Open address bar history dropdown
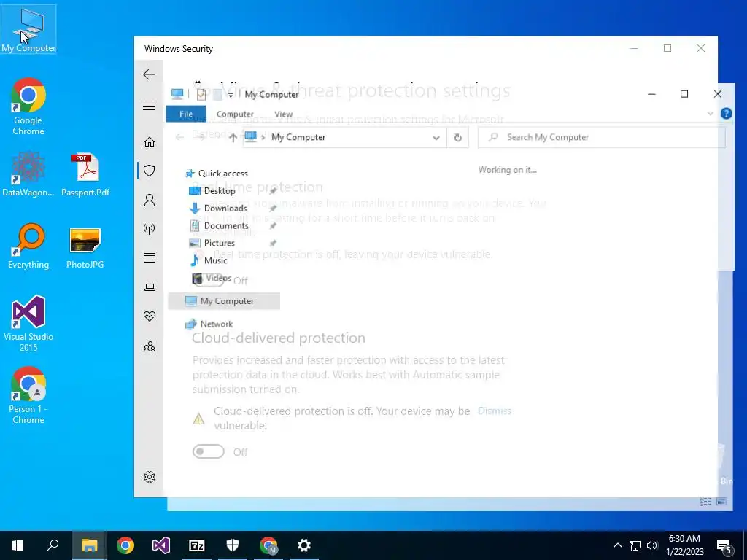Screen dimensions: 747x560 click(x=436, y=138)
